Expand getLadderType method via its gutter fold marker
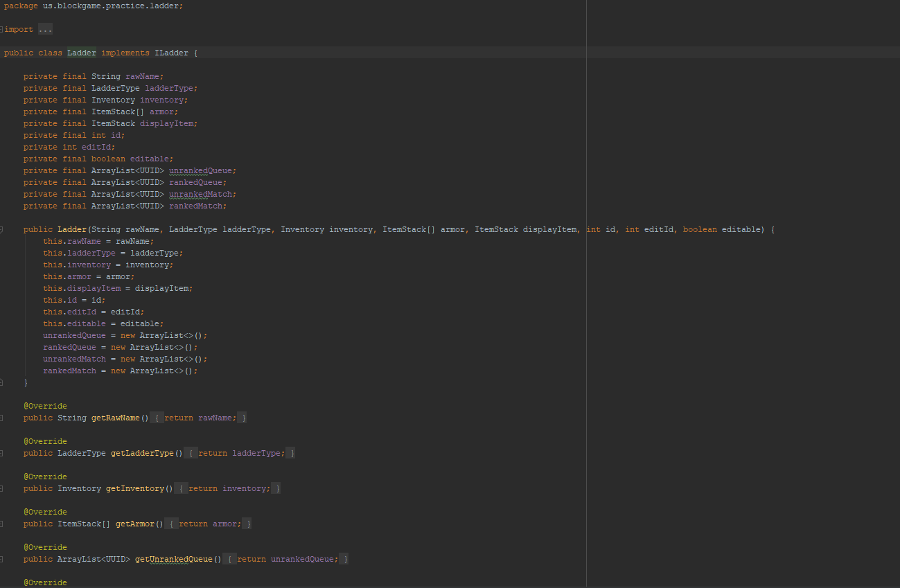This screenshot has height=588, width=900. pos(1,453)
